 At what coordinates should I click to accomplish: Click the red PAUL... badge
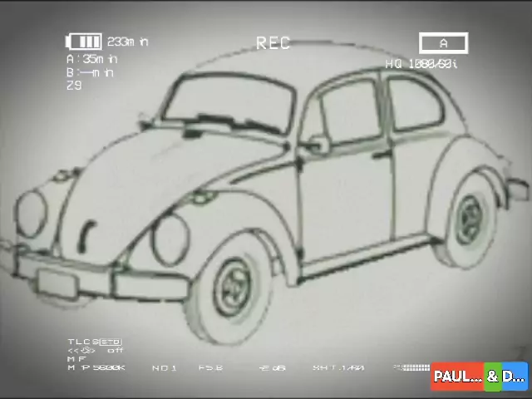[457, 377]
